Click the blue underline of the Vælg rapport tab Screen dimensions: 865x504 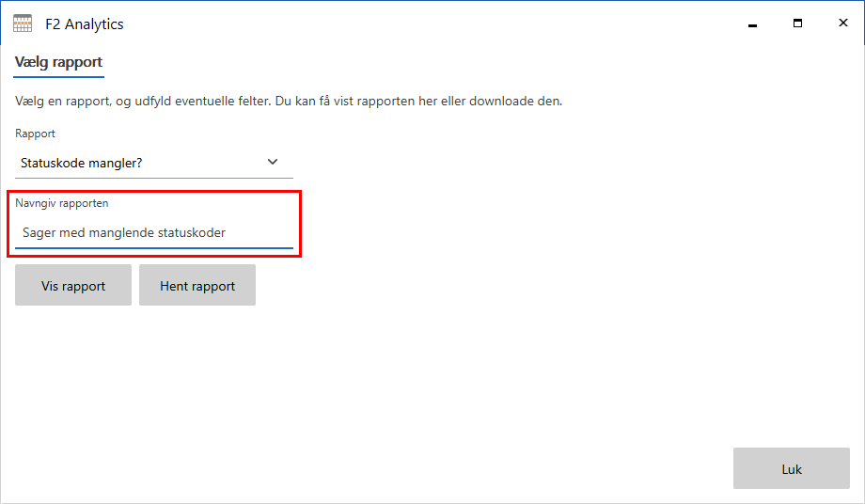58,76
